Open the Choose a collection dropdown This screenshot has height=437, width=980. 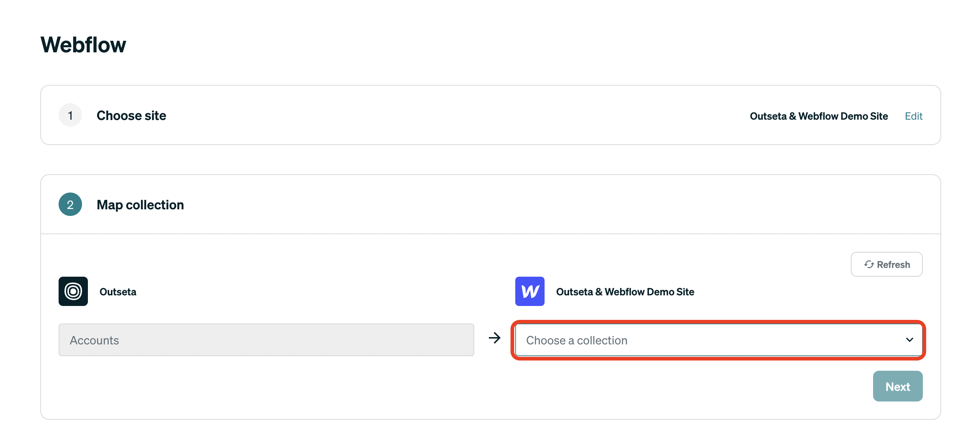[718, 340]
